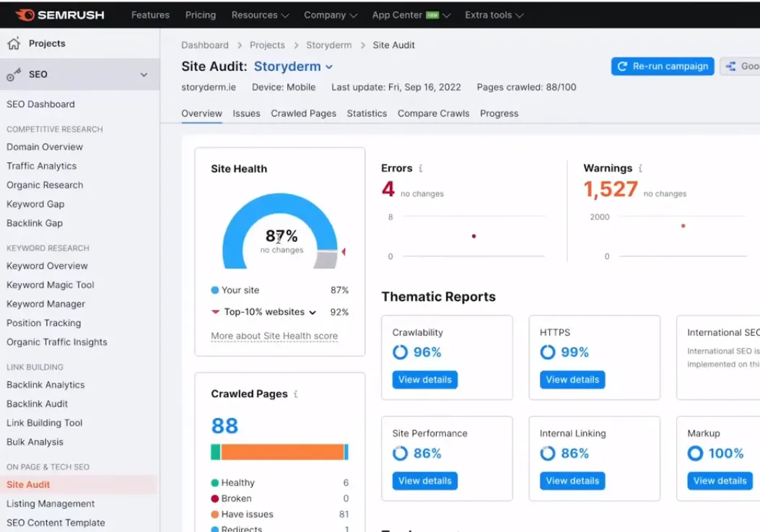Viewport: 760px width, 532px height.
Task: Click Storyderm breadcrumb link
Action: click(328, 45)
